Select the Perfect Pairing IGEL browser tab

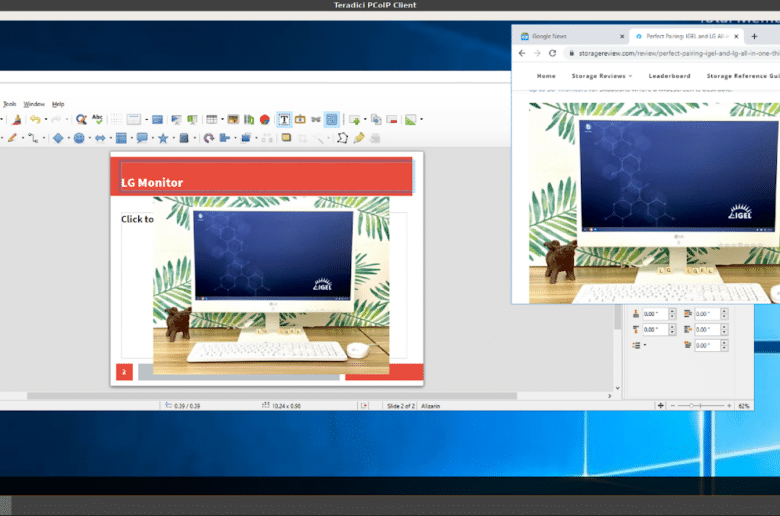coord(686,36)
